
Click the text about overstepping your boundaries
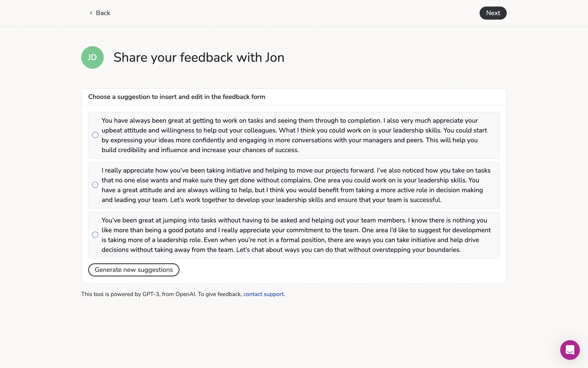click(348, 250)
